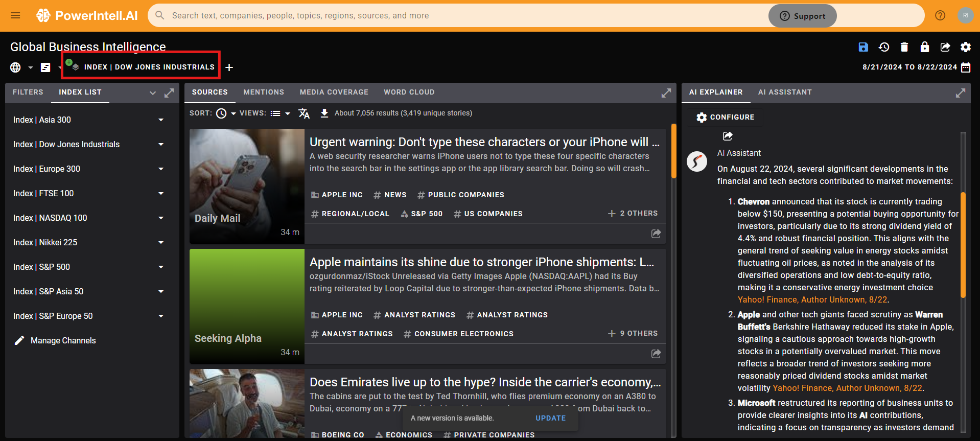Screen dimensions: 980x441
Task: Open dashboard settings gear icon
Action: 965,47
